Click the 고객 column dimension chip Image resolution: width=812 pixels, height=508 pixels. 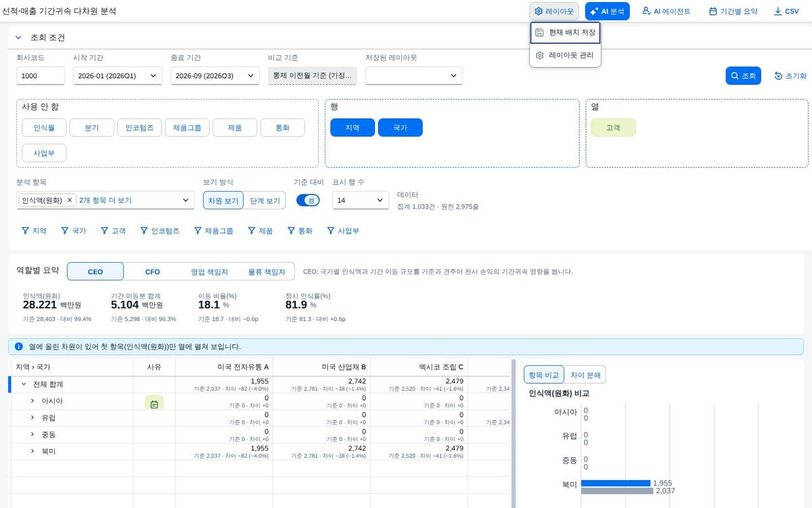[x=613, y=127]
